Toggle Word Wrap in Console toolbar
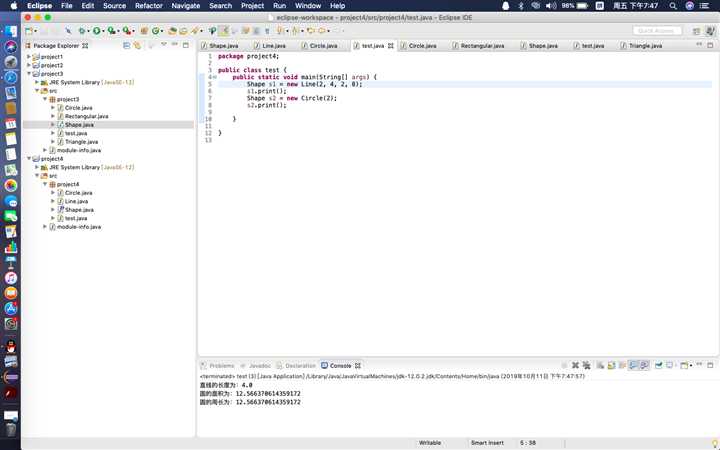720x450 pixels. click(622, 366)
